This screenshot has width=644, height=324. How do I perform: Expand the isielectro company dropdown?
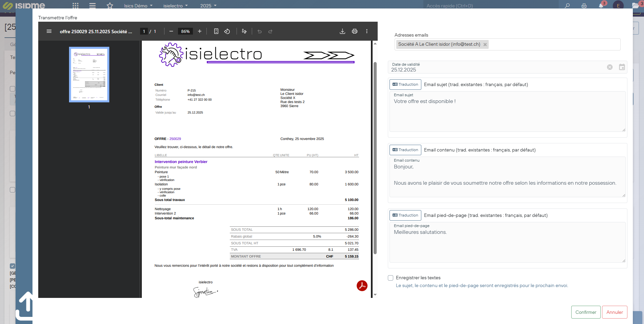[x=175, y=6]
